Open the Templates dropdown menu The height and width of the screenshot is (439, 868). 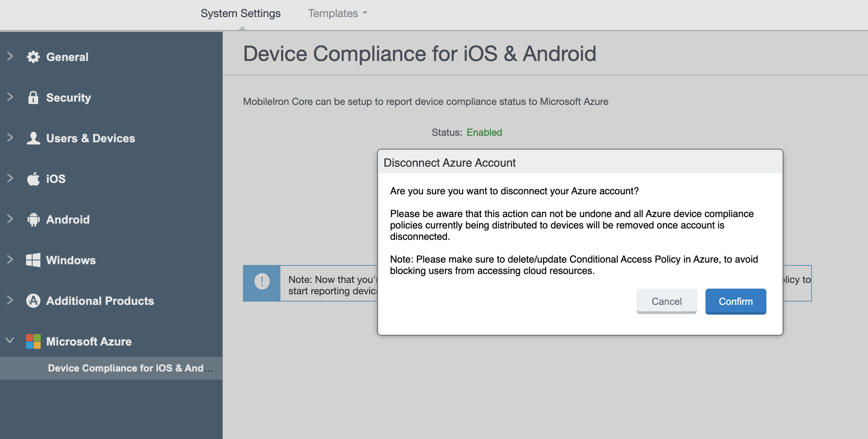tap(337, 13)
